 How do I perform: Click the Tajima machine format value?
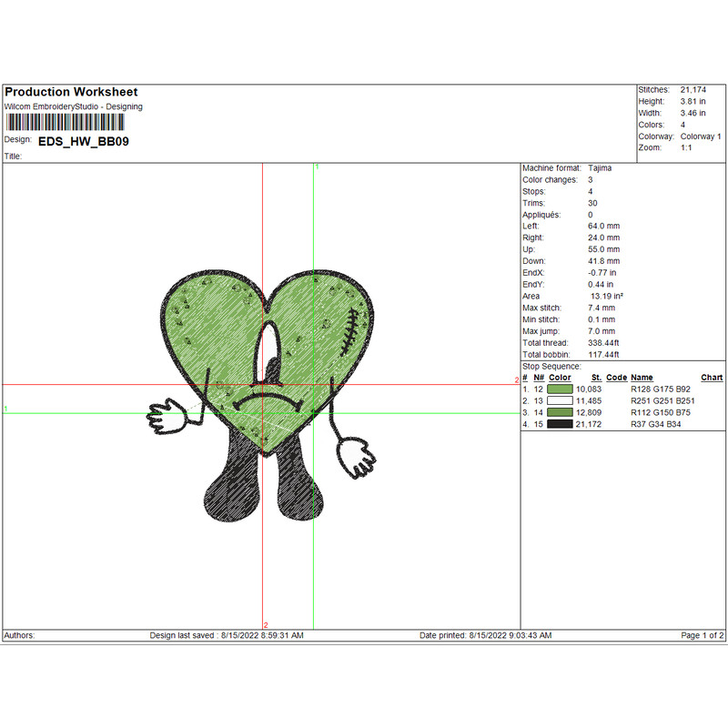click(600, 168)
